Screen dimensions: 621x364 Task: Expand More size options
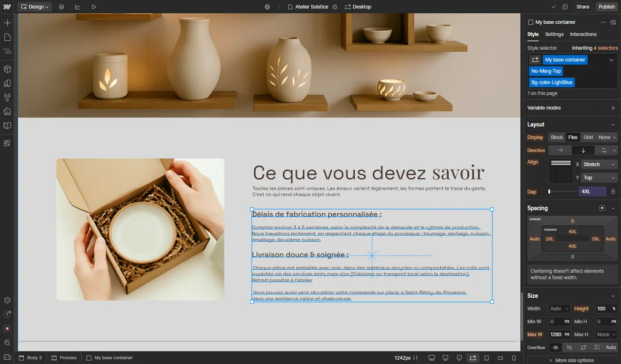click(572, 360)
